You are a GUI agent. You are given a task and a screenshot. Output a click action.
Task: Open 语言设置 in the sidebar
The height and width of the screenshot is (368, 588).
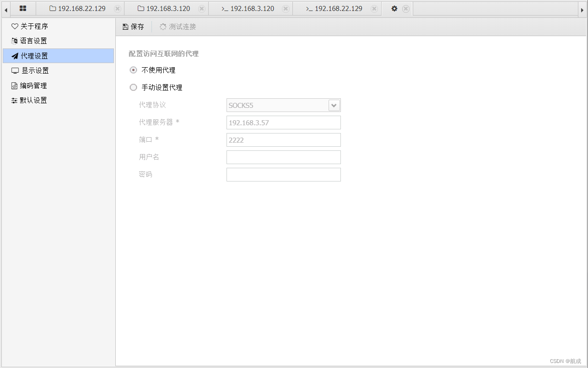point(59,41)
